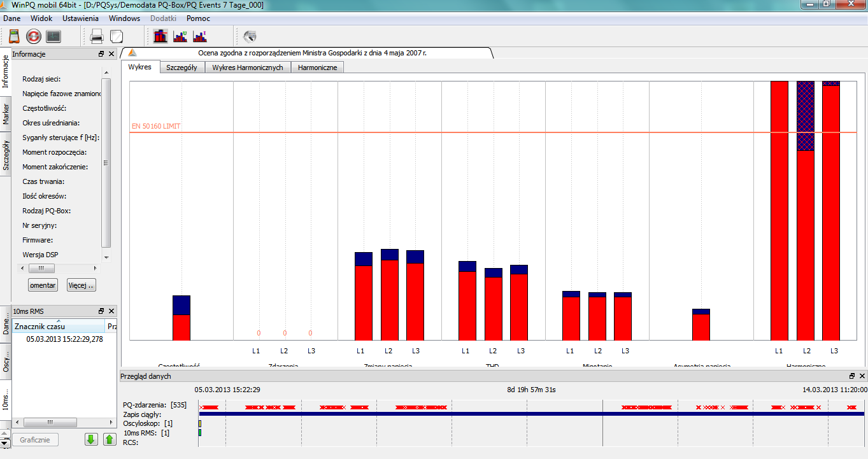Open the voltage harmonics U chart icon
868x459 pixels.
point(180,36)
